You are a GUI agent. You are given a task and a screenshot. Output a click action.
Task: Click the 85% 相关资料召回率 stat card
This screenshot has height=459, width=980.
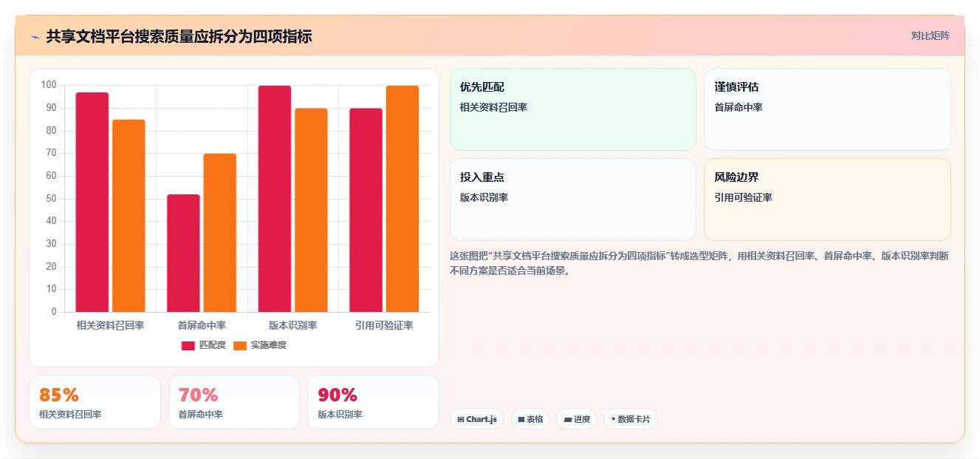tap(95, 402)
